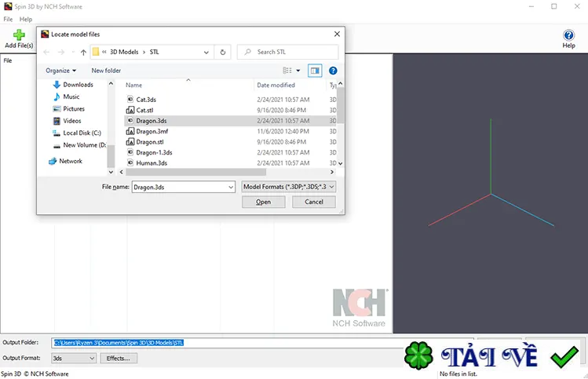This screenshot has width=588, height=379.
Task: Click Dragon.3ds date 2/24/2021 10:57 AM
Action: pos(283,121)
